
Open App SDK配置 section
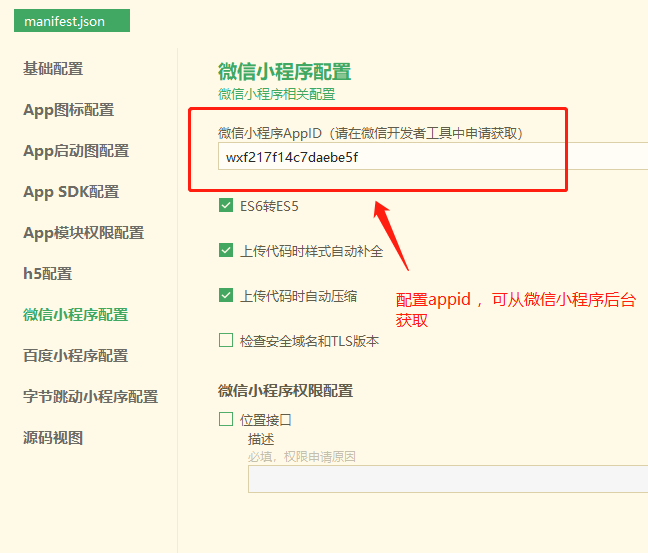point(71,192)
